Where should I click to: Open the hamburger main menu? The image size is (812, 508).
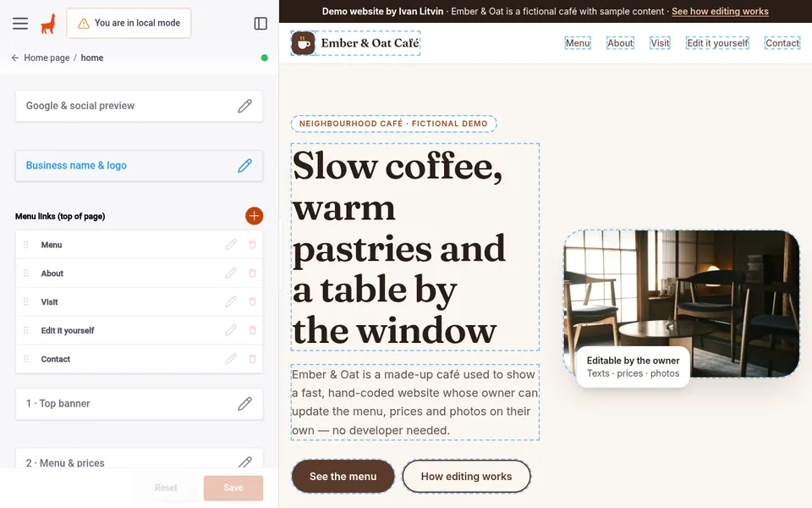[x=20, y=24]
